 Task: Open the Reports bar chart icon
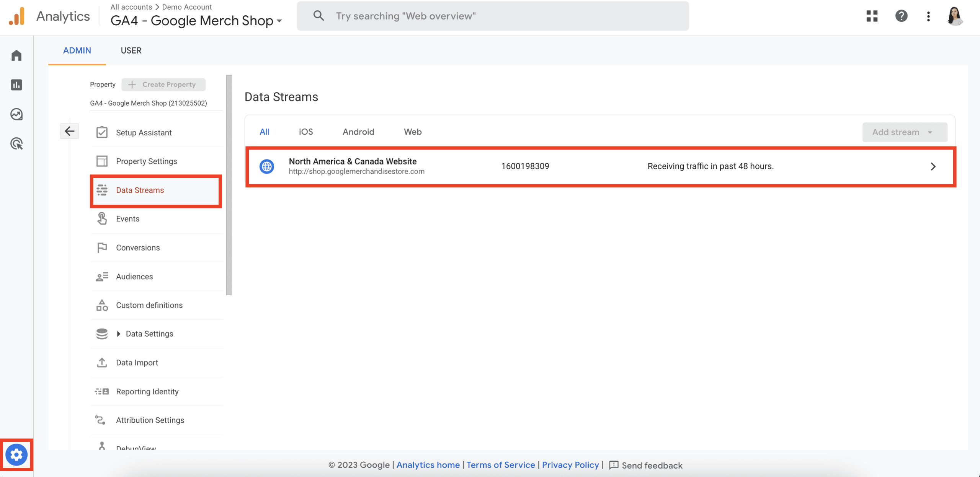[16, 85]
